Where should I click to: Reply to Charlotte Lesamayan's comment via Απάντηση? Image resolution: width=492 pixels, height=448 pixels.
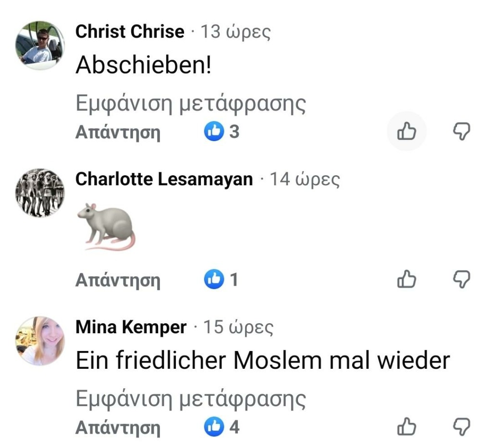118,279
